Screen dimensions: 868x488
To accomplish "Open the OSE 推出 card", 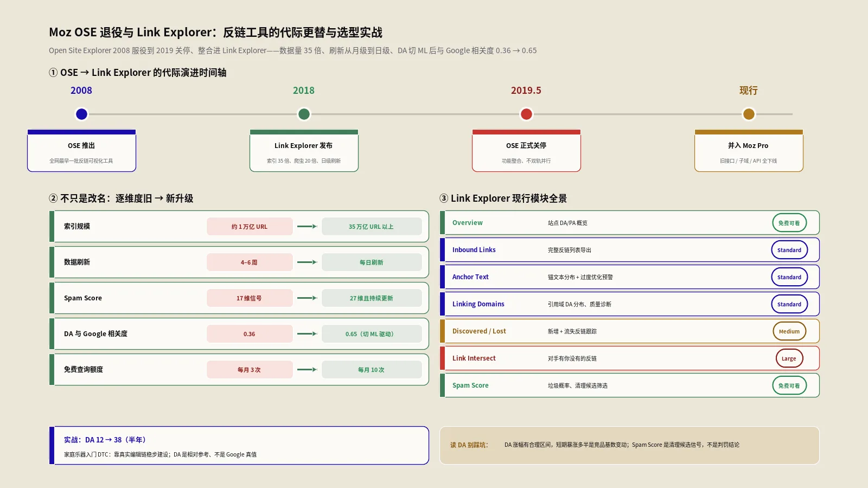I will (x=81, y=151).
